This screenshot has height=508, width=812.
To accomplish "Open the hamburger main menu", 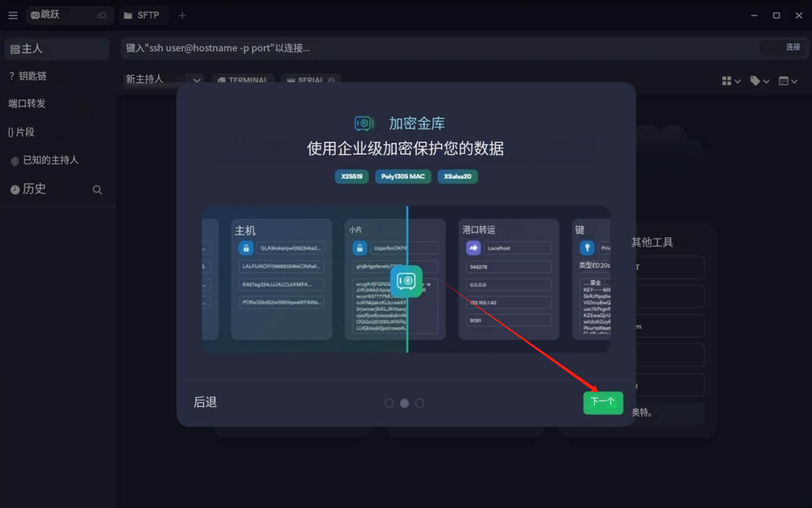I will [x=13, y=16].
